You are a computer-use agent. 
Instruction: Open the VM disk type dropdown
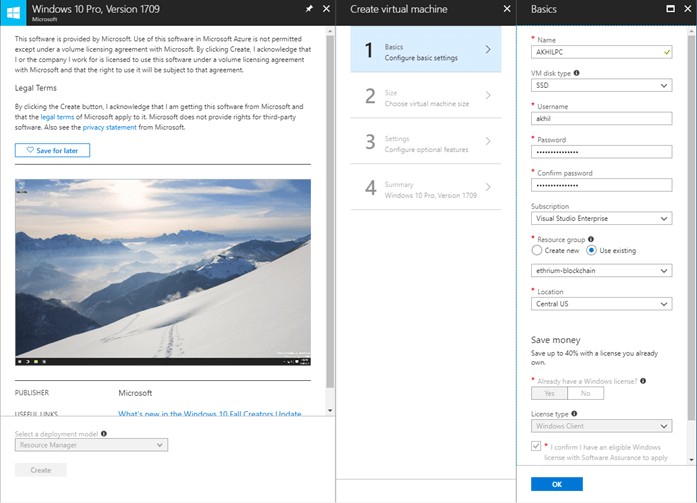[x=601, y=86]
